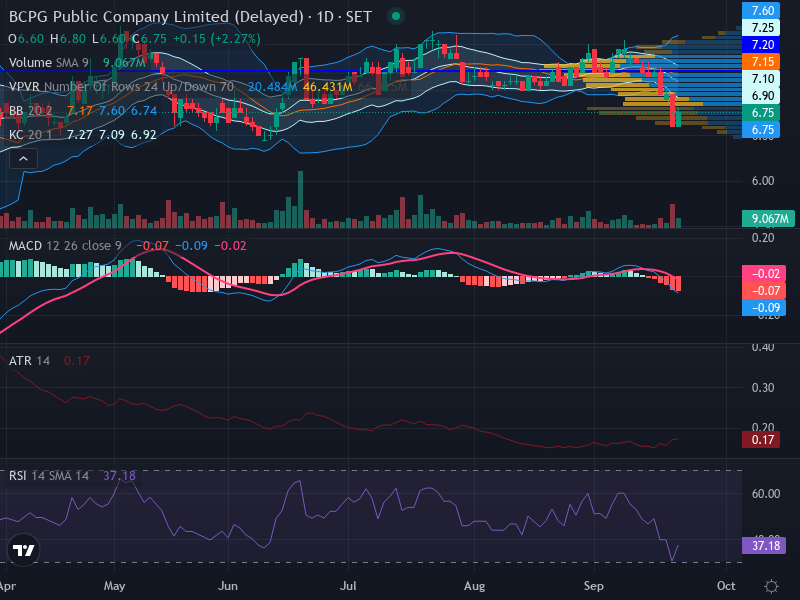This screenshot has width=800, height=600.
Task: Select the VPVR indicator legend
Action: coord(121,87)
